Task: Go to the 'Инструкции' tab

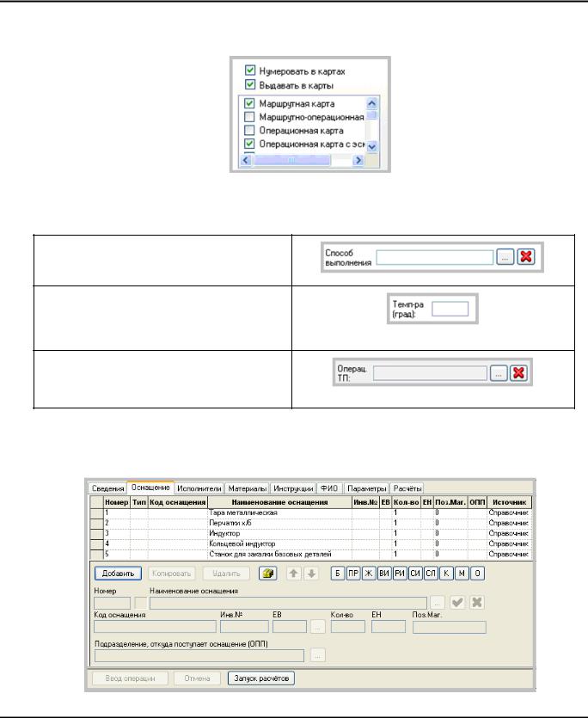Action: [293, 488]
